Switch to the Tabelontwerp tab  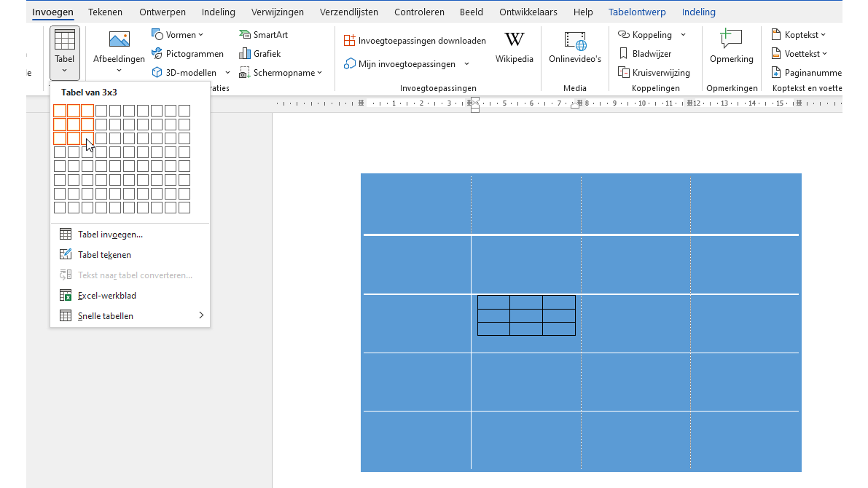click(x=637, y=12)
